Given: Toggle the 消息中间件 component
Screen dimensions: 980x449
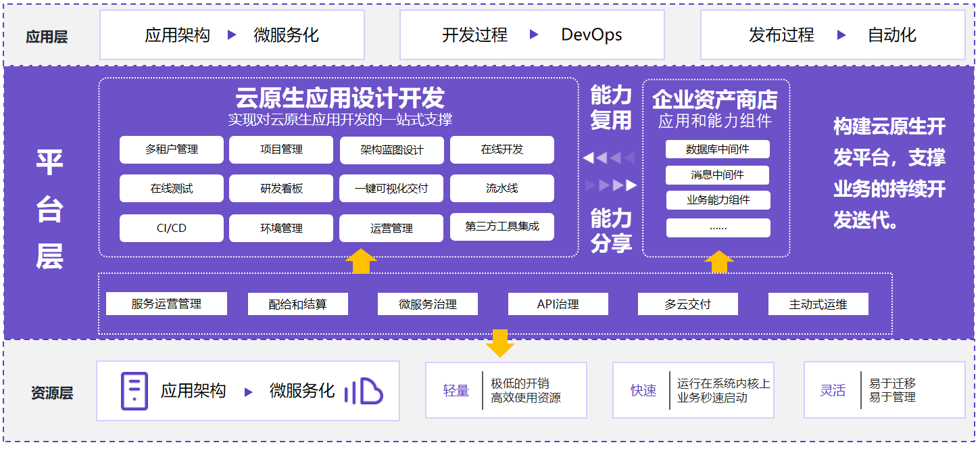Looking at the screenshot, I should [718, 174].
